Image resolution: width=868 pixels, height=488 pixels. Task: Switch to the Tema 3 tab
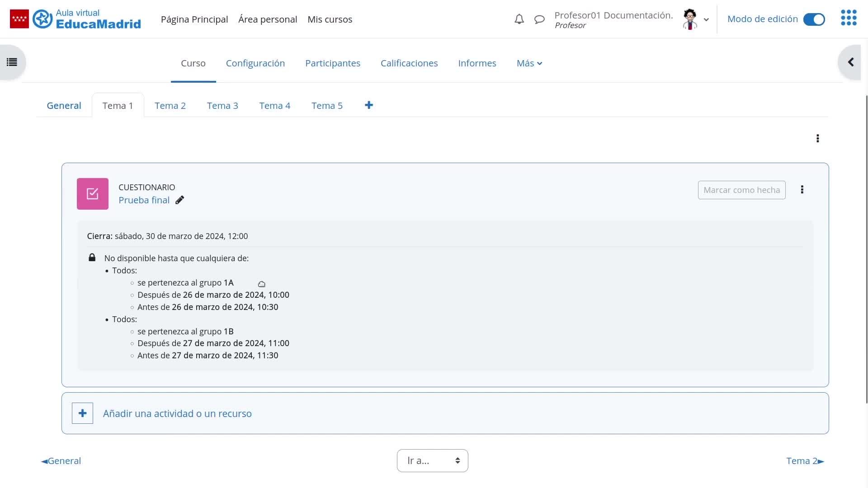[x=222, y=106]
